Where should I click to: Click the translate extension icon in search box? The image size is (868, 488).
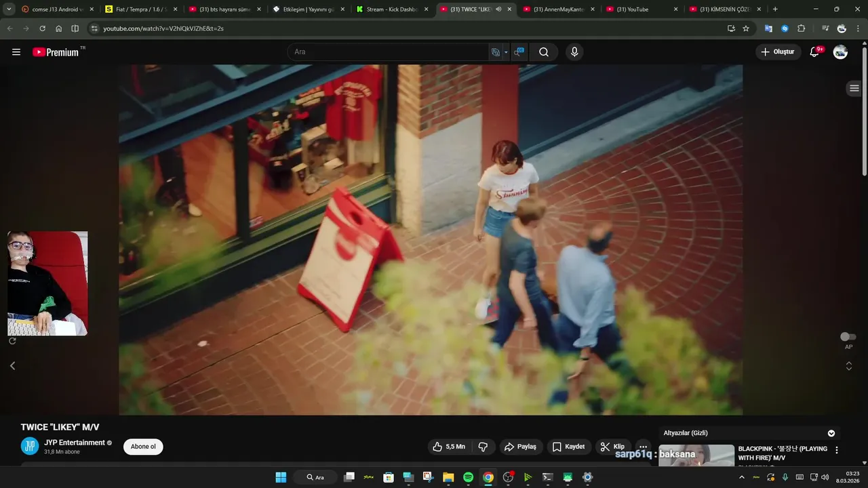point(496,52)
